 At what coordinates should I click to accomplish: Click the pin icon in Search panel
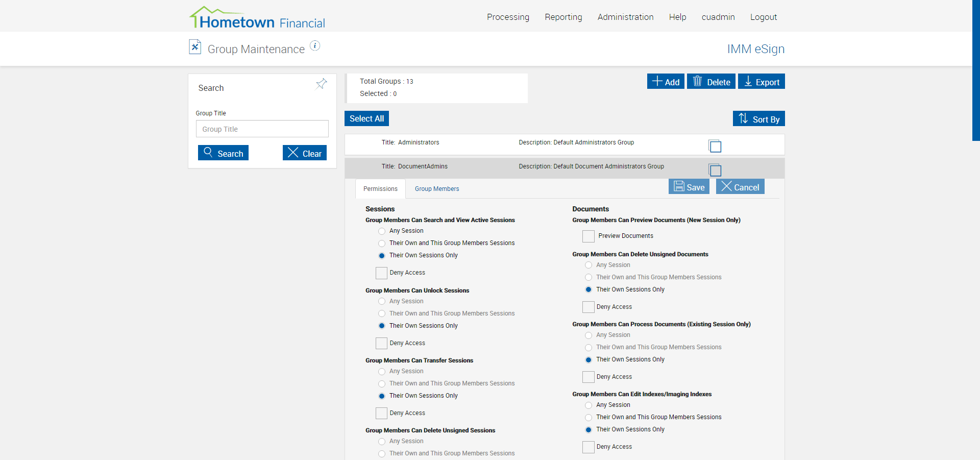322,84
